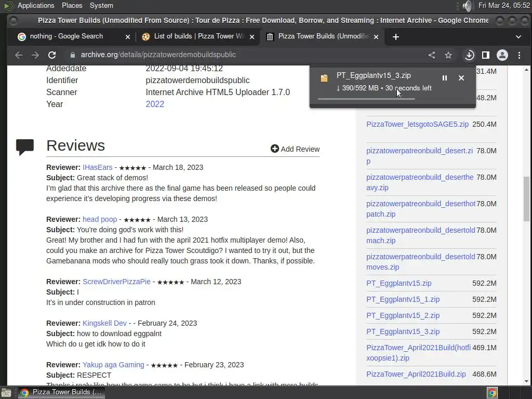The width and height of the screenshot is (532, 399).
Task: Close the List of builds tab
Action: tap(252, 37)
